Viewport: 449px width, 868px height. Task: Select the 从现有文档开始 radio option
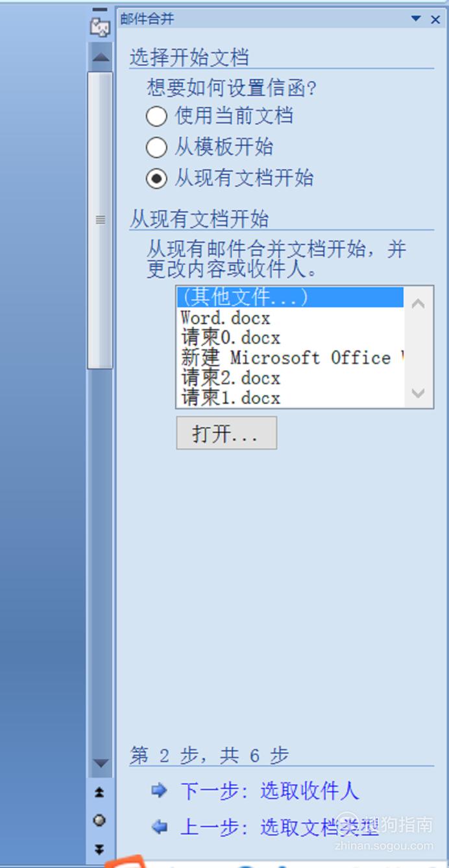click(x=156, y=178)
